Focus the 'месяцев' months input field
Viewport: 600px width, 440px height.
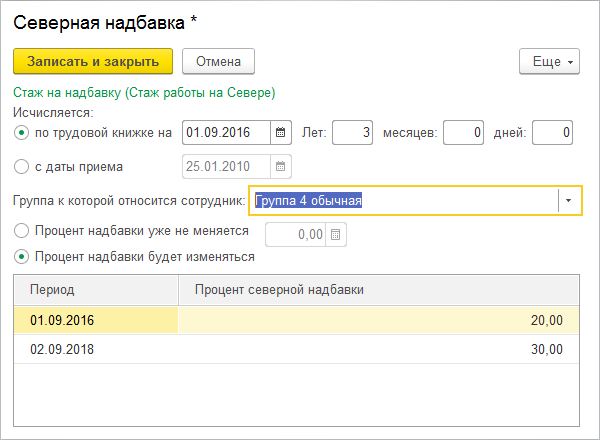coord(463,132)
